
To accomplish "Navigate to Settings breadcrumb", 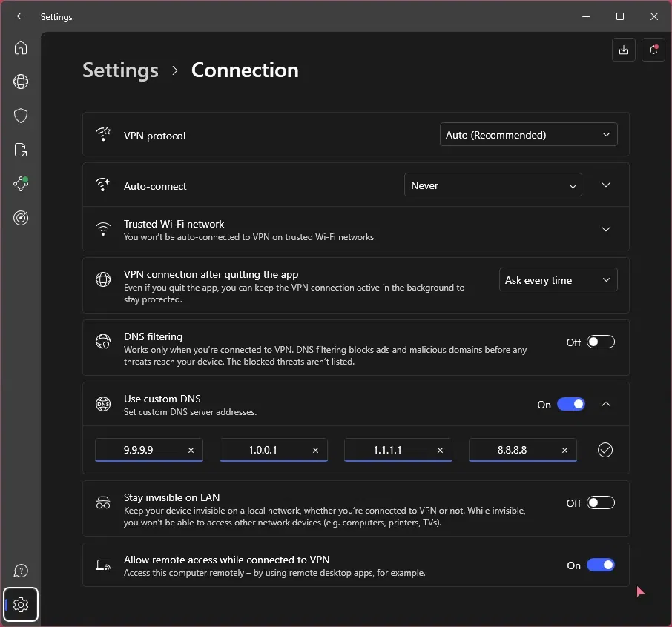I will pos(120,70).
